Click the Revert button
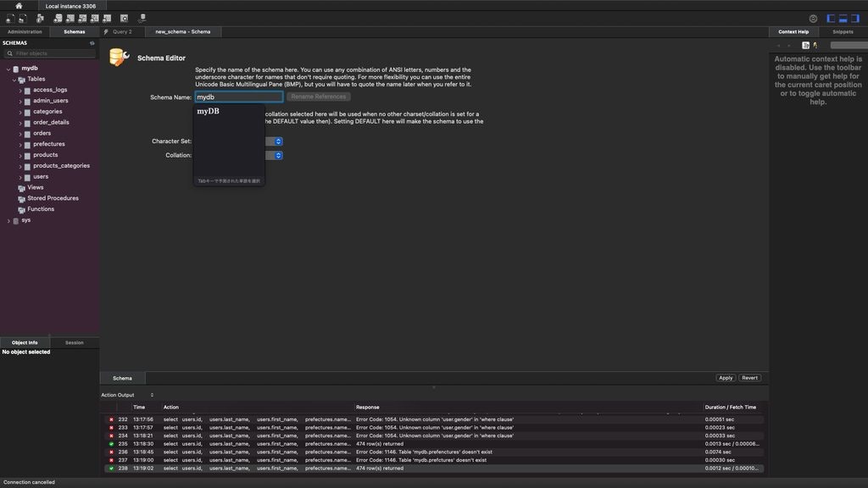 pyautogui.click(x=749, y=378)
